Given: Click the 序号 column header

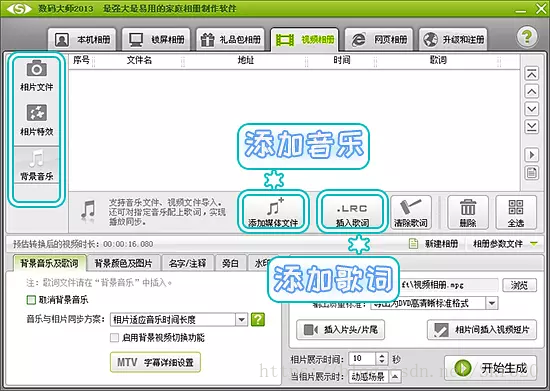Looking at the screenshot, I should pos(81,60).
